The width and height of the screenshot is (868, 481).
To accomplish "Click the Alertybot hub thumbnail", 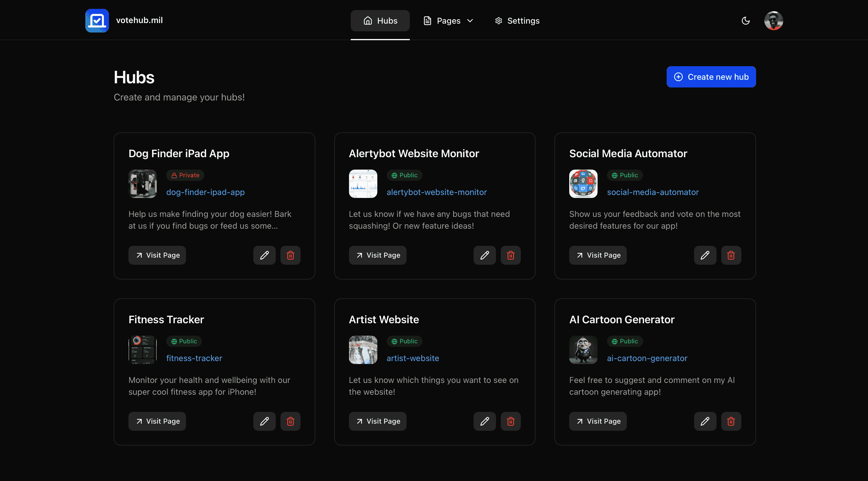I will pyautogui.click(x=363, y=184).
